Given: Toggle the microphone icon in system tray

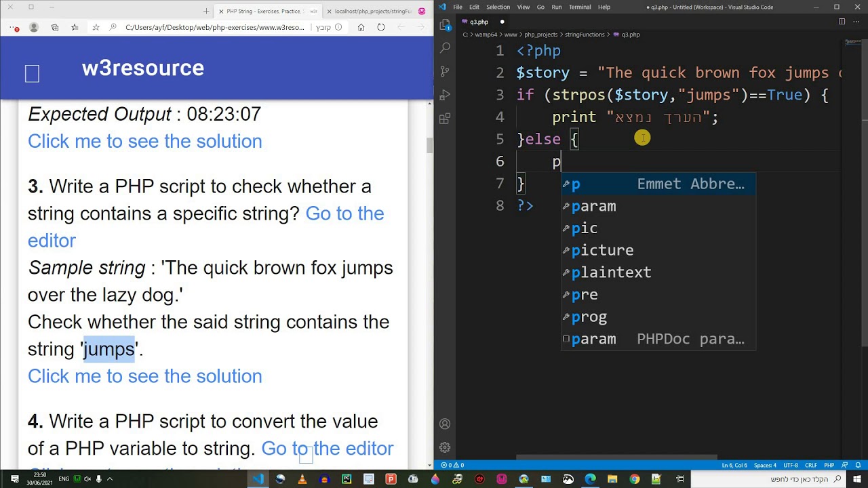Looking at the screenshot, I should (x=99, y=479).
